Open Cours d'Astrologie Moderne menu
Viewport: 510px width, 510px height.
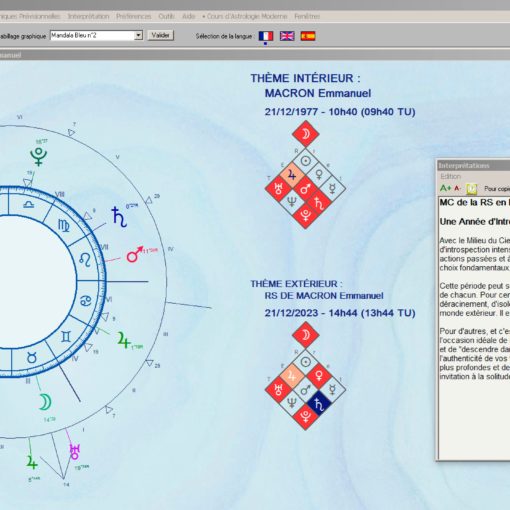[245, 16]
